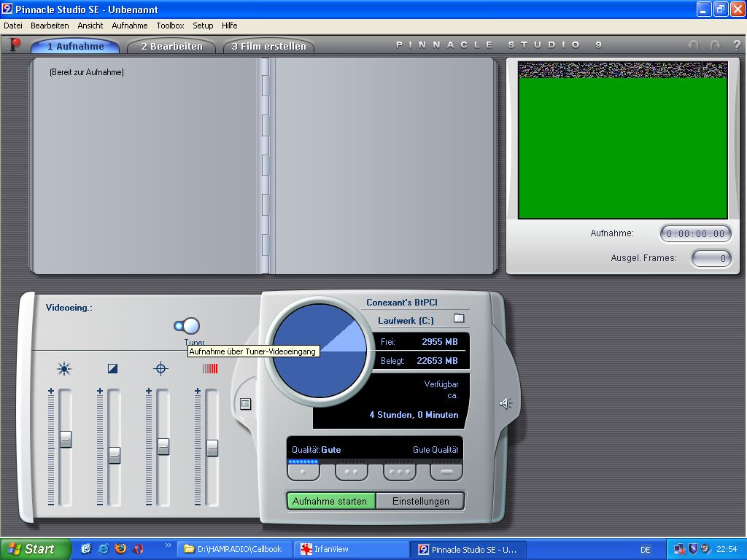Click the color saturation bars icon
This screenshot has width=747, height=560.
pos(210,368)
